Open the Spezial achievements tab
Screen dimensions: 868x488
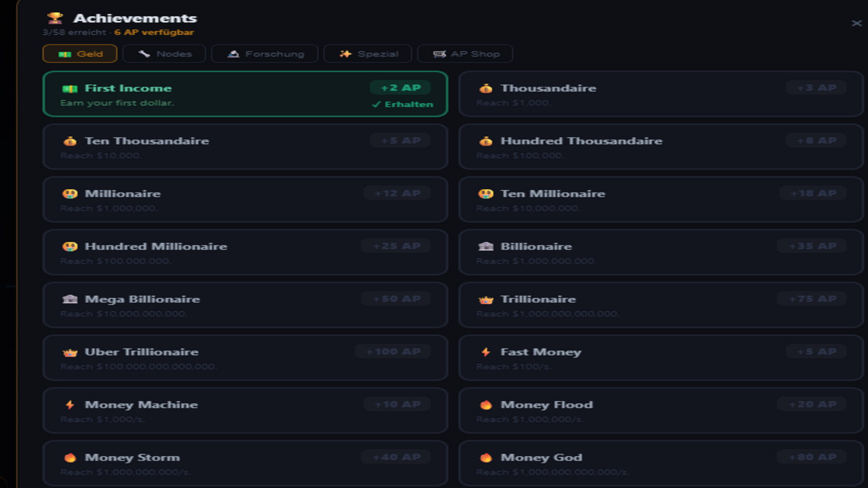pyautogui.click(x=368, y=54)
